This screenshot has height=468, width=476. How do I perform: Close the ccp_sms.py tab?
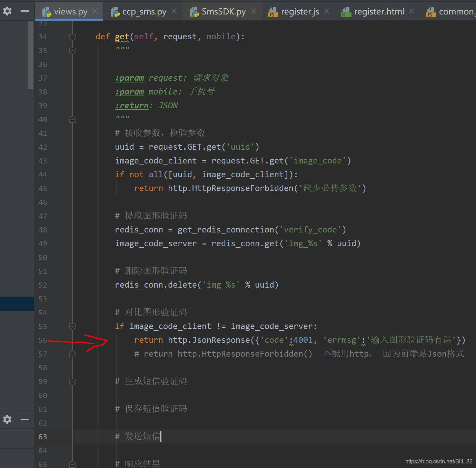(175, 11)
